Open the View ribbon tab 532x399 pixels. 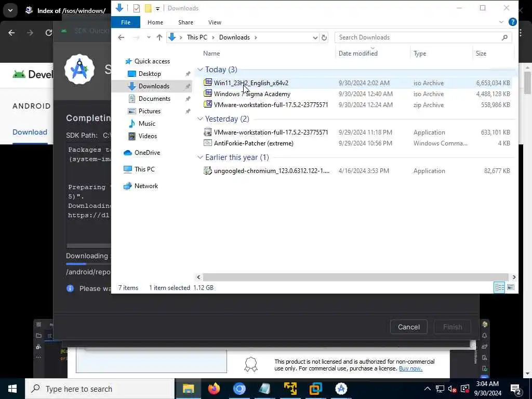coord(215,22)
